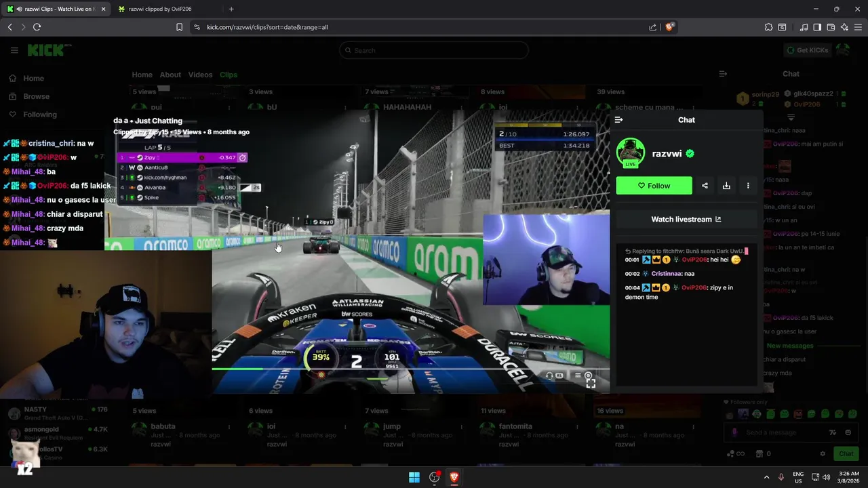Click the Follow button for razvwi
This screenshot has height=488, width=868.
click(654, 186)
